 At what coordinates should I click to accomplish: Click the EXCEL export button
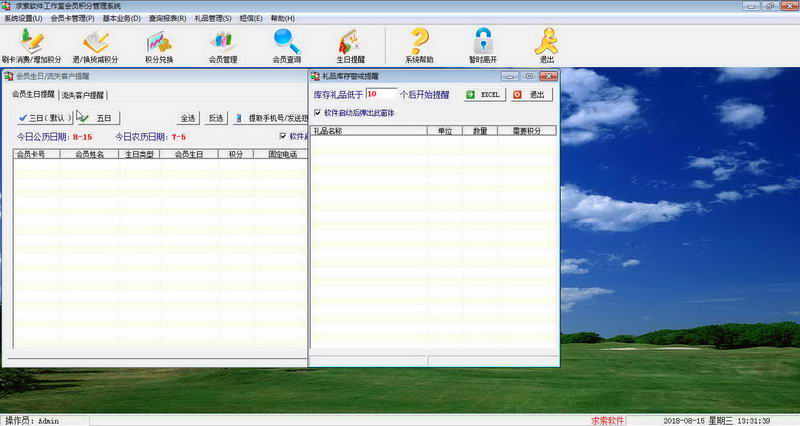point(485,94)
